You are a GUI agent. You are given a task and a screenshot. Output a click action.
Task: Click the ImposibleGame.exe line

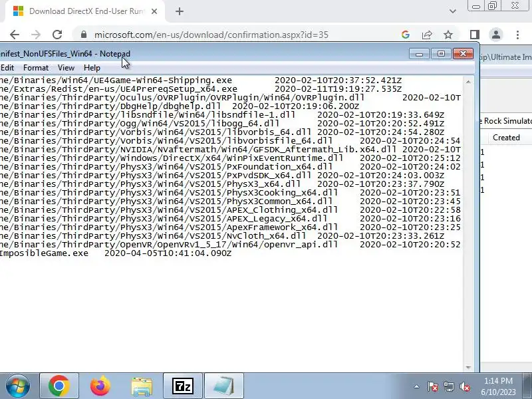(x=116, y=253)
